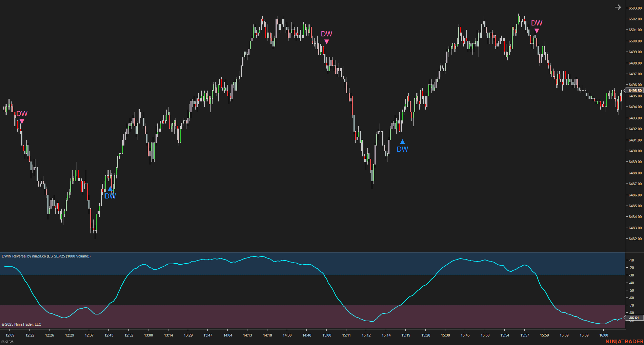Open the -86.61 indicator value marker
The width and height of the screenshot is (644, 345).
click(x=633, y=318)
